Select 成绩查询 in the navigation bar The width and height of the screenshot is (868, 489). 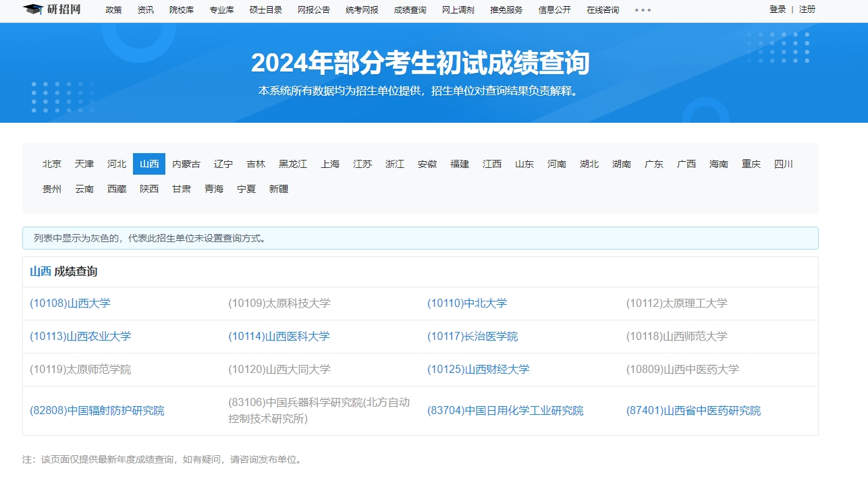(x=410, y=10)
